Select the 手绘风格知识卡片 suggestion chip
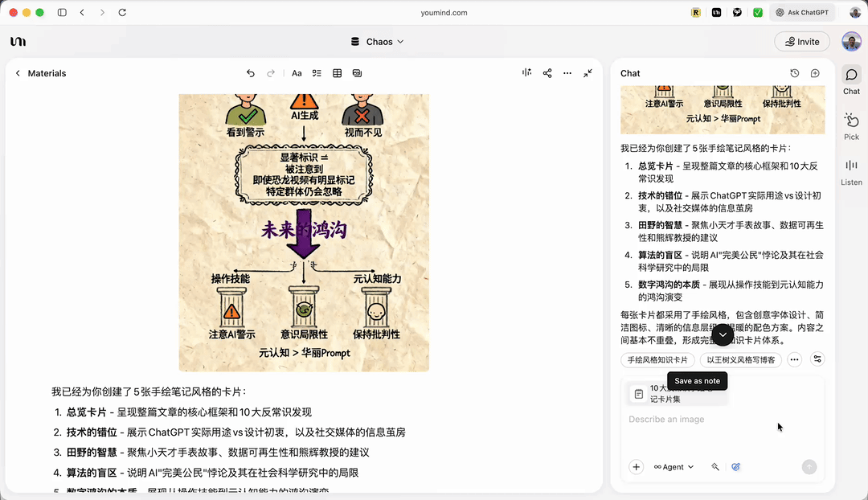 (x=657, y=360)
